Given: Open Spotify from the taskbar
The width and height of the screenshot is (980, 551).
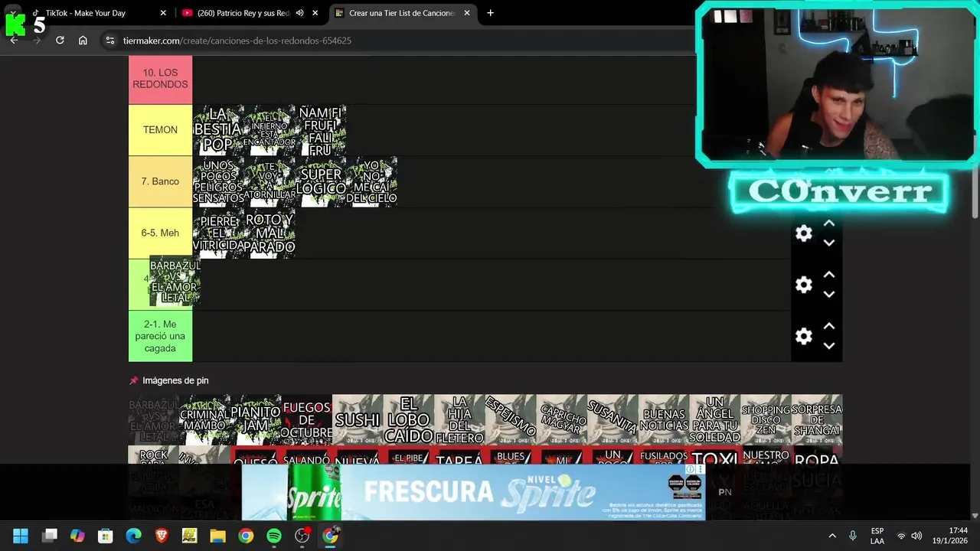Looking at the screenshot, I should tap(273, 536).
